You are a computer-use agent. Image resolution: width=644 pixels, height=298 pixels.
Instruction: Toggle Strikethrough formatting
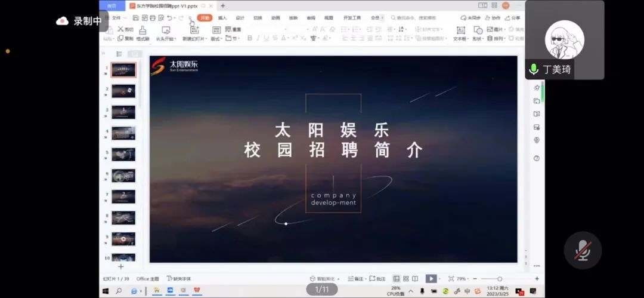[x=275, y=38]
